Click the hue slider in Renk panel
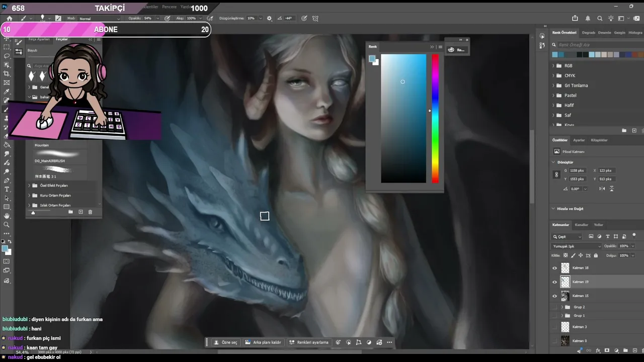Image resolution: width=644 pixels, height=362 pixels. [435, 119]
